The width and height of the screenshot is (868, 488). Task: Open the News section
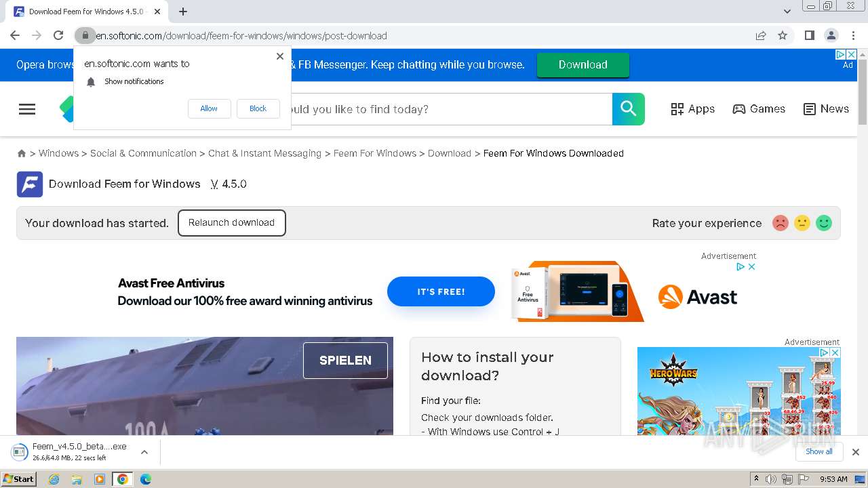(826, 108)
